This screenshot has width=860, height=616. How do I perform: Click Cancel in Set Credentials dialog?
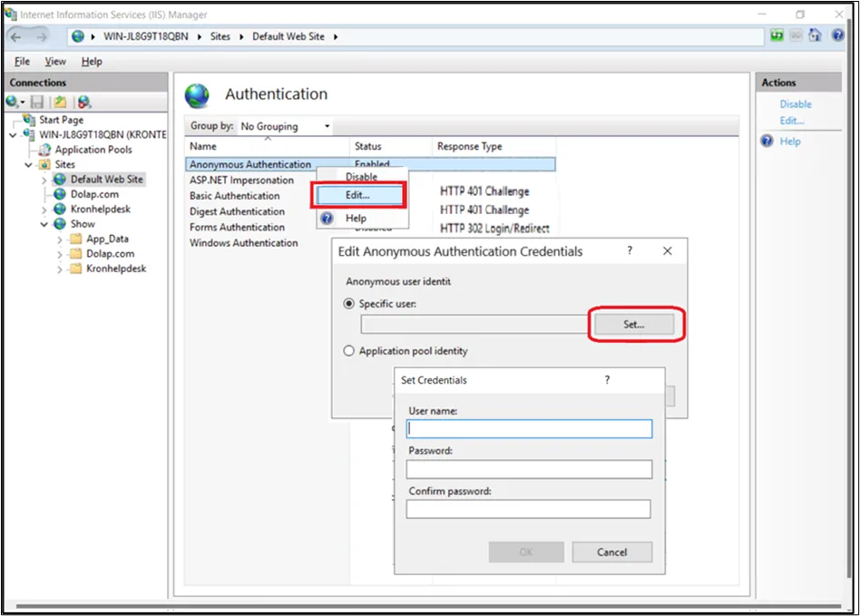[612, 552]
